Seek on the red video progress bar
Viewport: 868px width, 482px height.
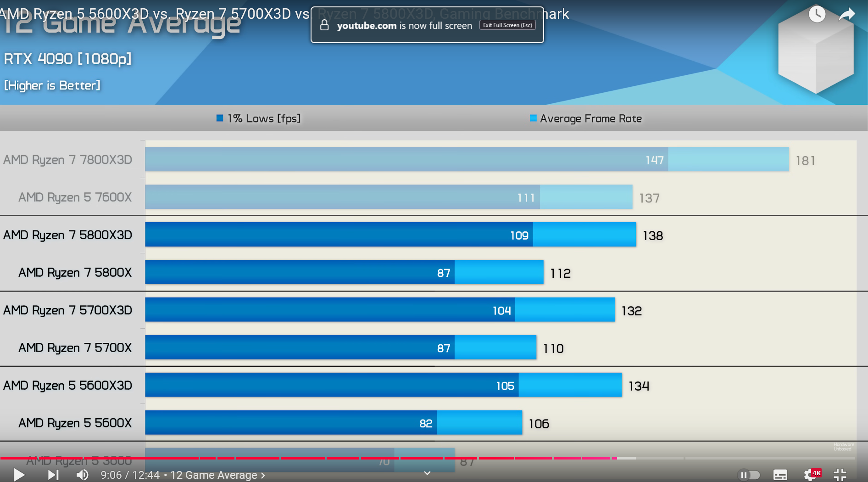click(308, 458)
